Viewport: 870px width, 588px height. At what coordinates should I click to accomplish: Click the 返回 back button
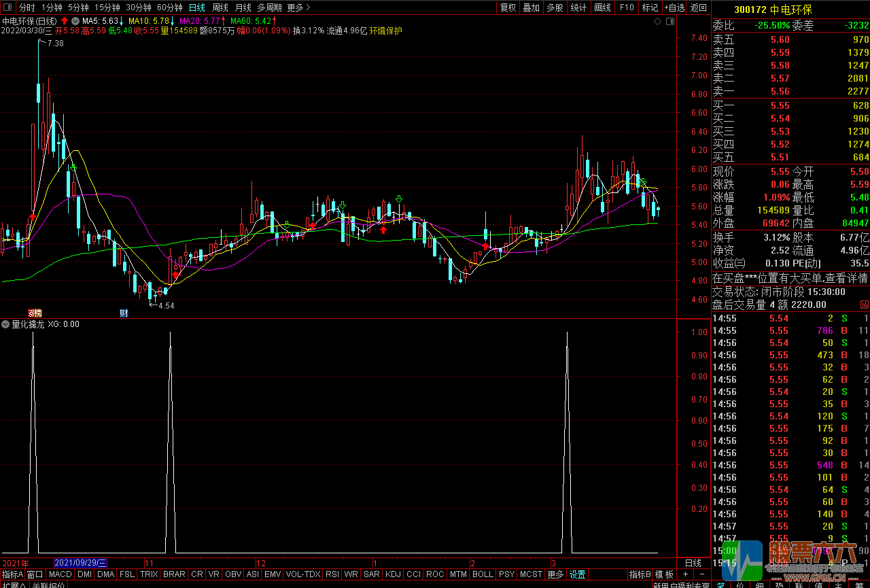698,7
